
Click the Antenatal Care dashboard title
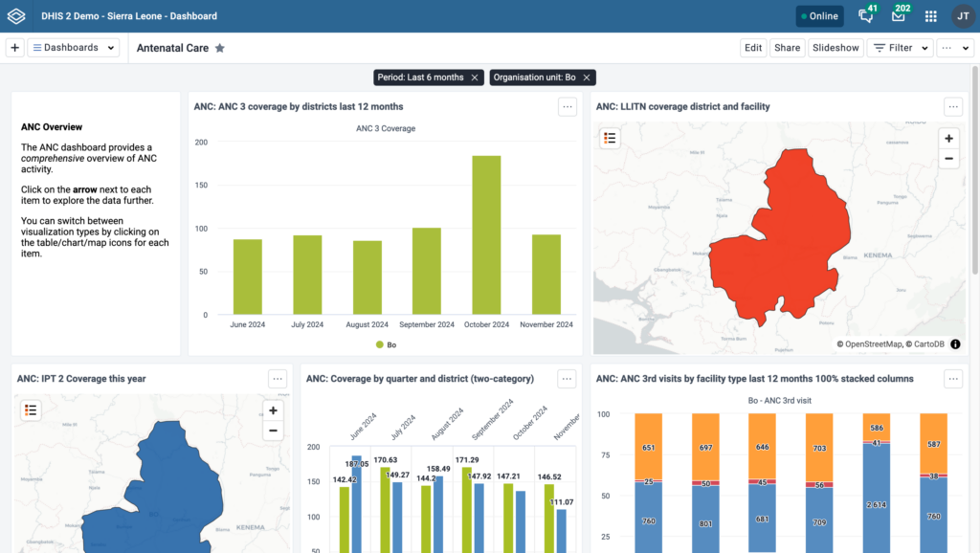[172, 48]
